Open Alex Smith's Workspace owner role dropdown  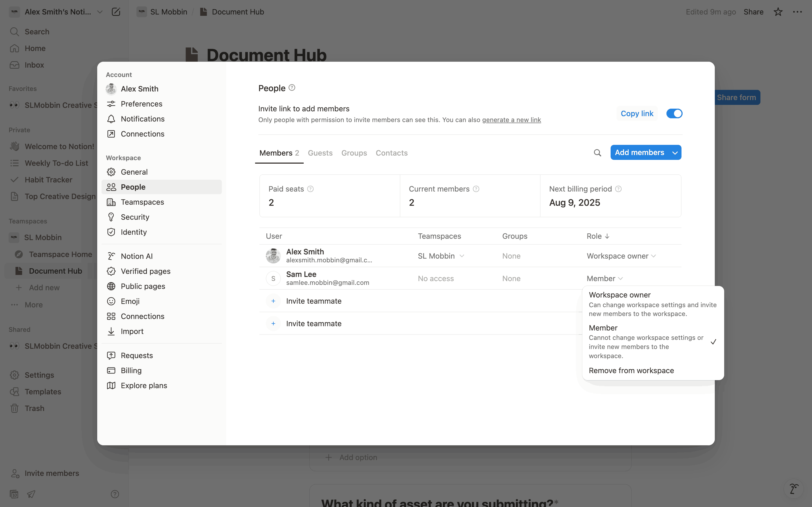[621, 256]
